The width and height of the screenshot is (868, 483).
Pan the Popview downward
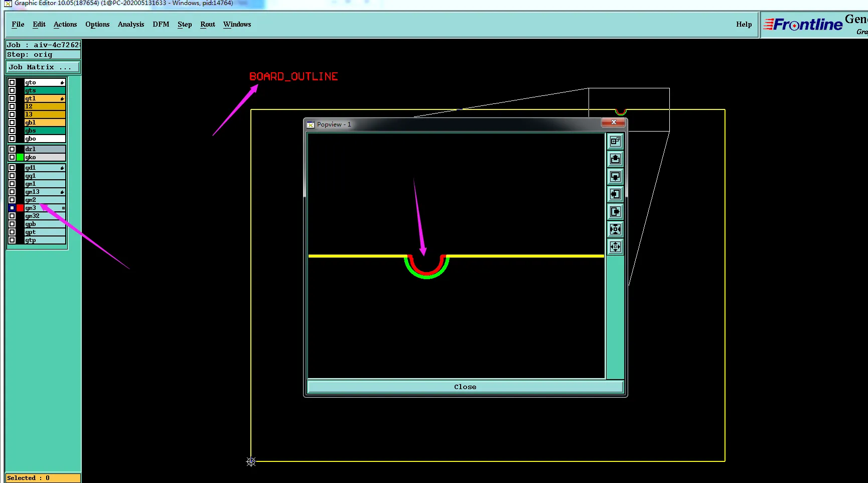615,177
